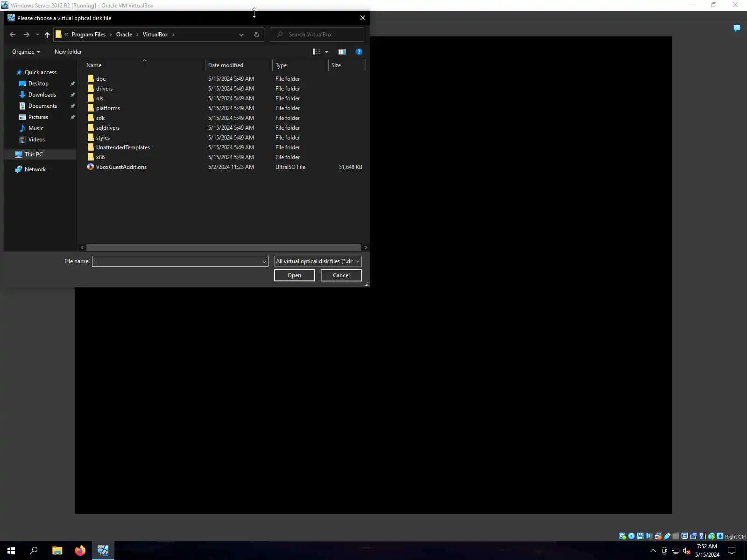The image size is (747, 560).
Task: Click the VirtualBox hard disk status icon
Action: [622, 536]
